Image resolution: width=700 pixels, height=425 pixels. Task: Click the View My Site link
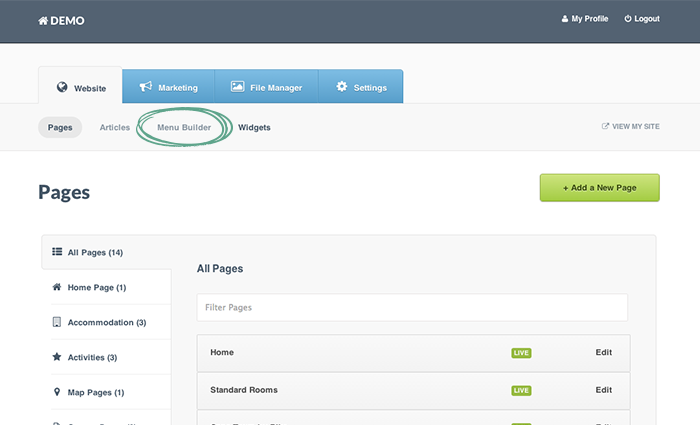(630, 127)
